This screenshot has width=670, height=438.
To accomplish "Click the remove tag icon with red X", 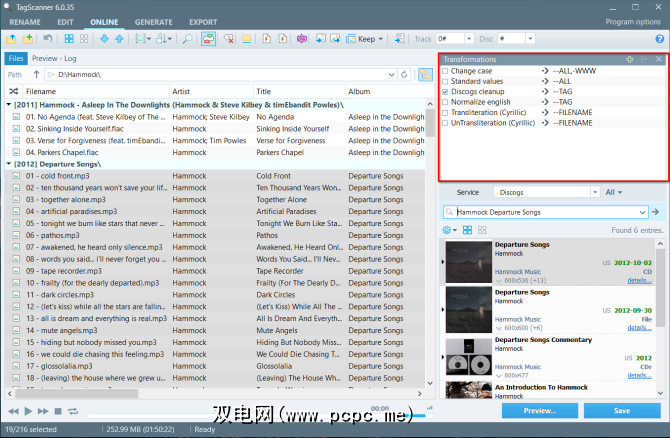I will click(x=229, y=39).
